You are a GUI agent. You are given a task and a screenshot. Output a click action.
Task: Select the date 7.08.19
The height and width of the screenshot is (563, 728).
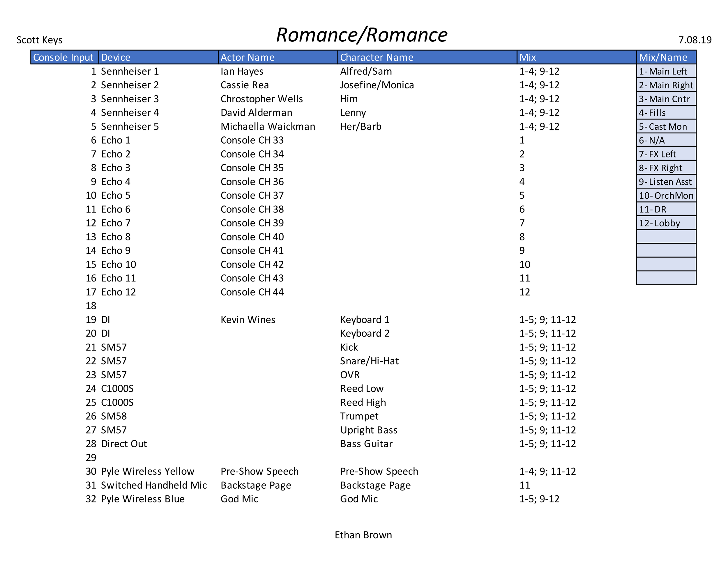click(x=694, y=40)
